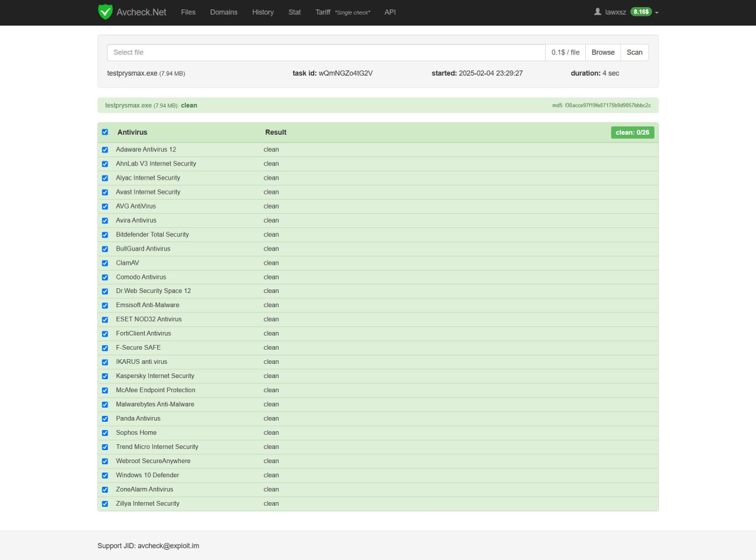Navigate to the API page
The height and width of the screenshot is (560, 756).
pyautogui.click(x=390, y=12)
